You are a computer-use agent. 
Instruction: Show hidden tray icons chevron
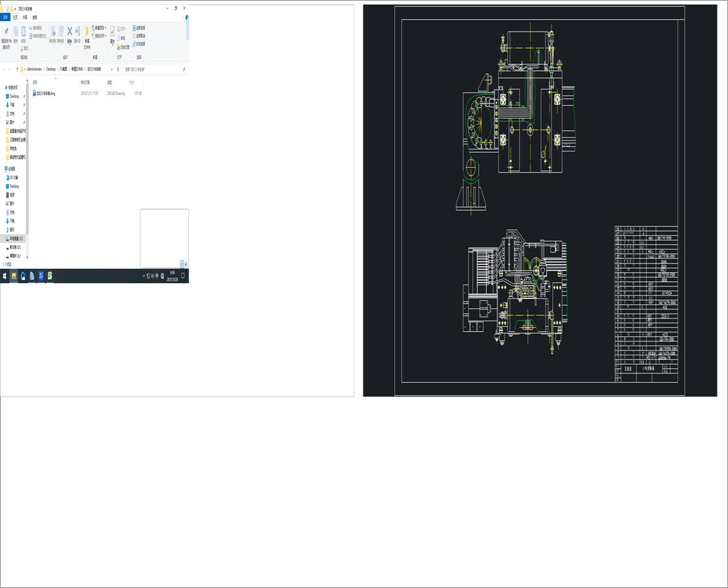[144, 276]
